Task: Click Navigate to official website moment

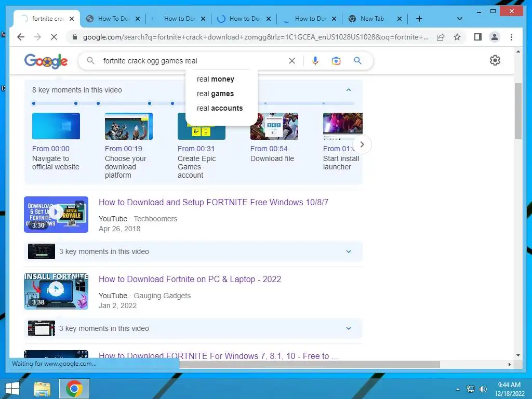Action: point(56,163)
